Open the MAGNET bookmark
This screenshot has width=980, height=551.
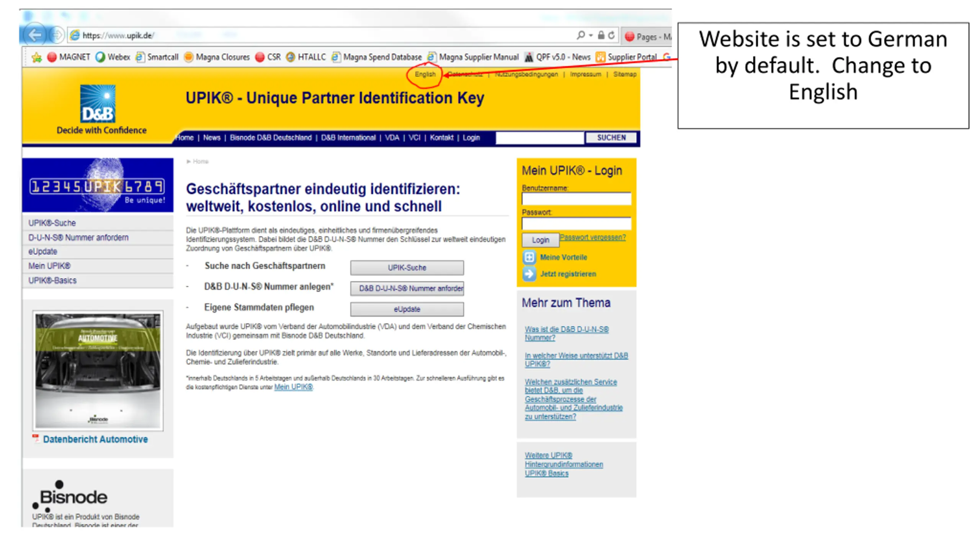69,57
